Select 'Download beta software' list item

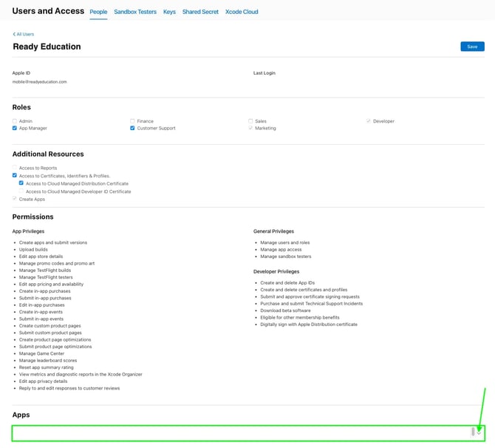click(x=285, y=310)
